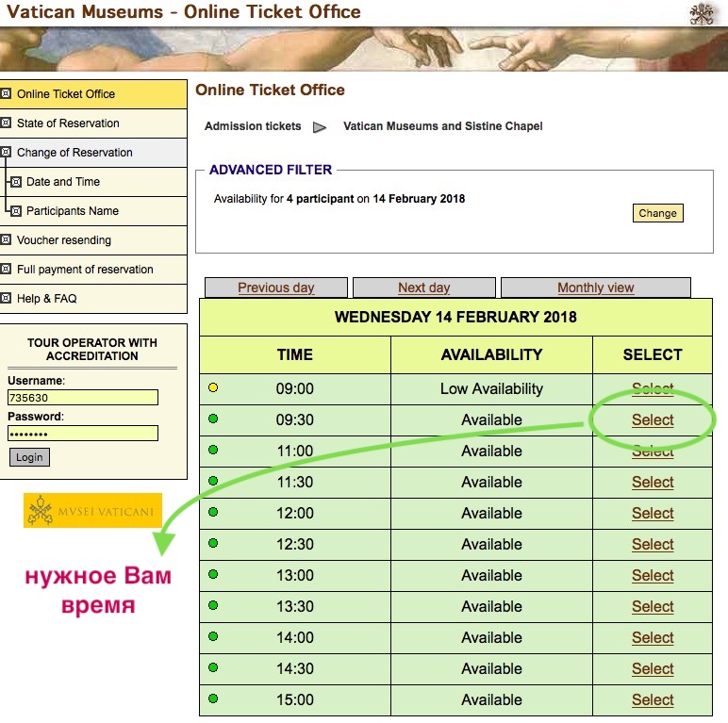Go to Previous day tab

click(x=275, y=288)
